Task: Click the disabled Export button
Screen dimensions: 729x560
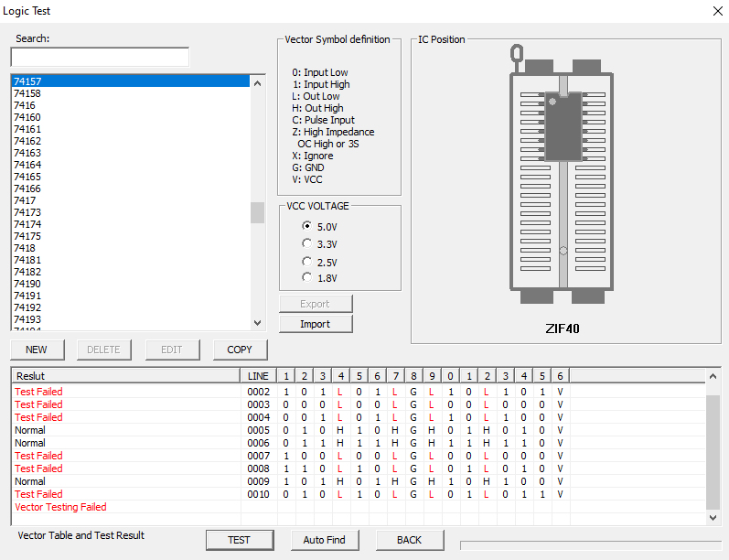Action: pyautogui.click(x=316, y=304)
